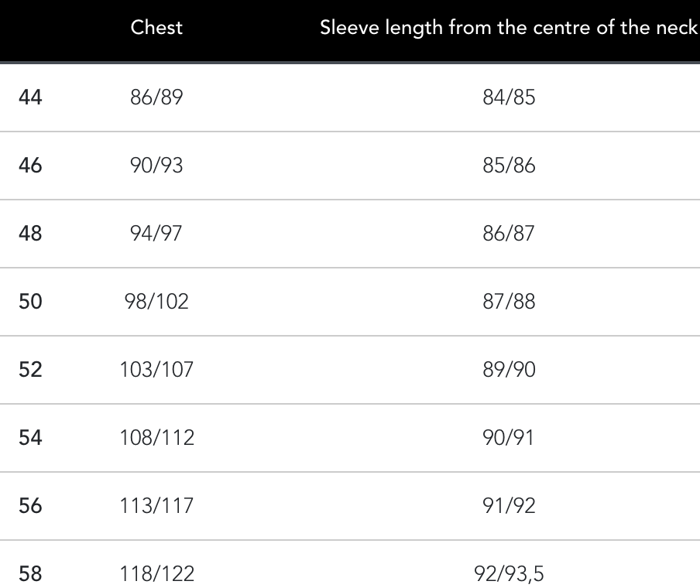Select size 50 row label
This screenshot has height=588, width=700.
(x=30, y=302)
